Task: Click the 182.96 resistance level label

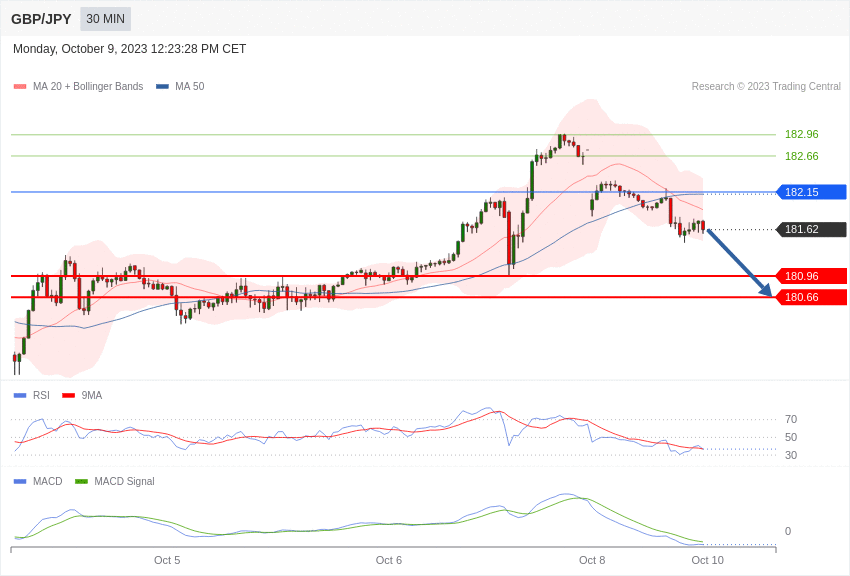Action: click(802, 134)
